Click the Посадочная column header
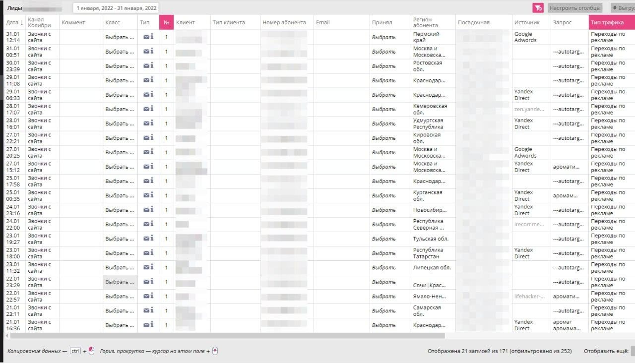Screen dimensions: 635x364 click(484, 22)
